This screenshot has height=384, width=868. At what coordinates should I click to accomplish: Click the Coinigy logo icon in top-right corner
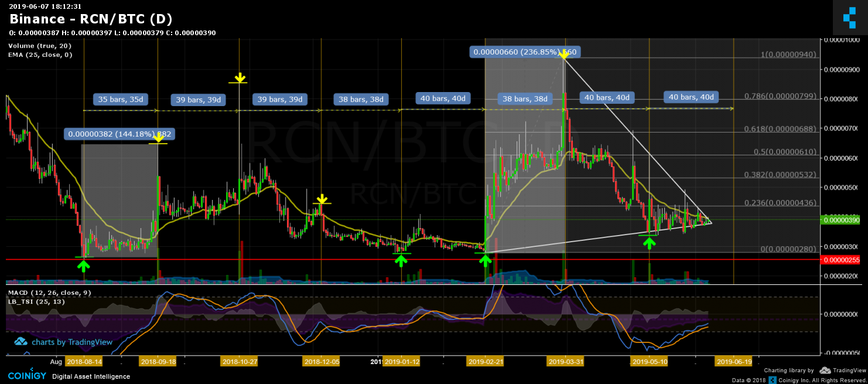849,18
